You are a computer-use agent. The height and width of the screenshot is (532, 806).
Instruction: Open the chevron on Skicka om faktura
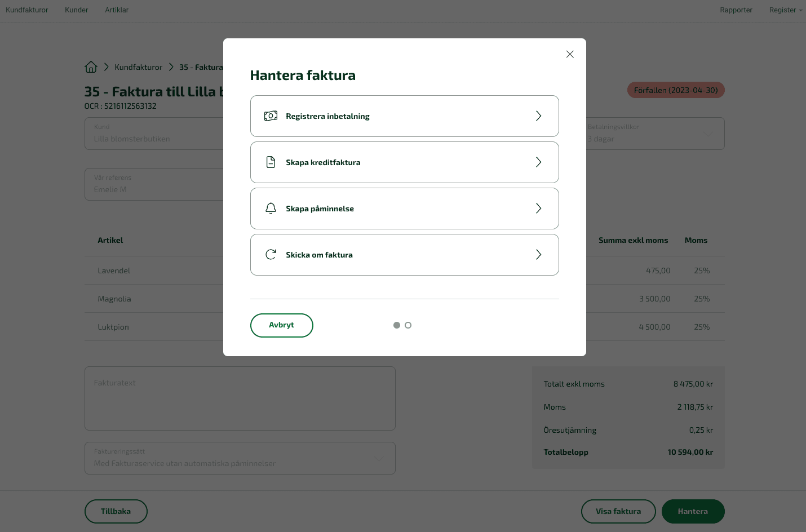pos(538,255)
